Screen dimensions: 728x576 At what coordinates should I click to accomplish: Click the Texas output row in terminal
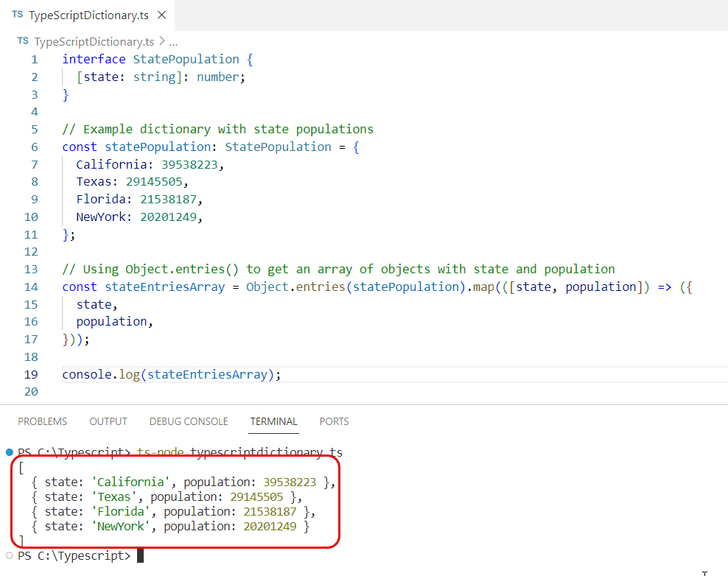pyautogui.click(x=167, y=497)
